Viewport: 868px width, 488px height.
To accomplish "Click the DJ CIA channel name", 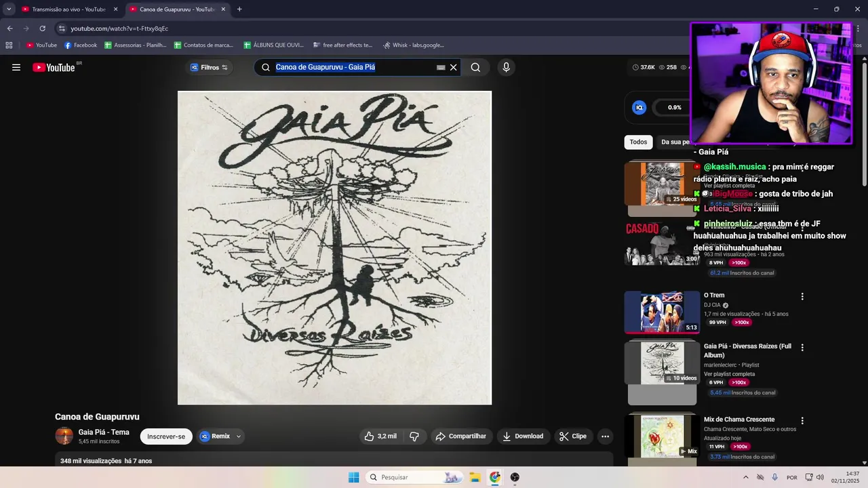I will 712,305.
